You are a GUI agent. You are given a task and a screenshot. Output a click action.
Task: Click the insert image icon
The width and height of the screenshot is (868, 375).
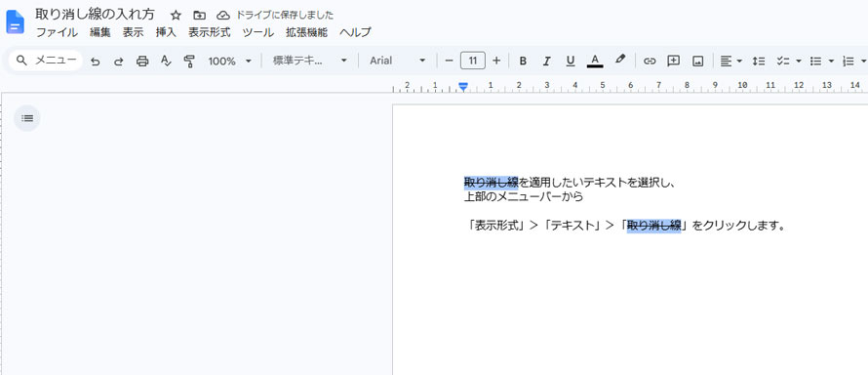click(698, 61)
